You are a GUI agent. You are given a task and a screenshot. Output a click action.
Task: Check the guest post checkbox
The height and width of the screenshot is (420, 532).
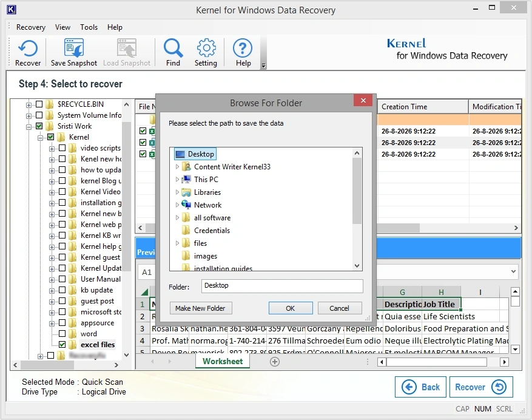tap(62, 301)
